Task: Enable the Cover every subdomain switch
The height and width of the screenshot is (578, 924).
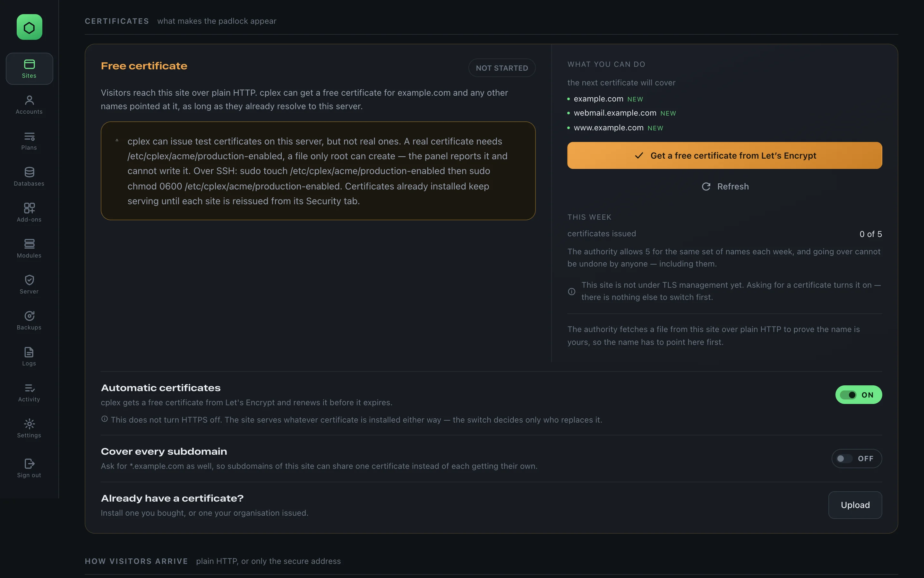Action: tap(856, 458)
